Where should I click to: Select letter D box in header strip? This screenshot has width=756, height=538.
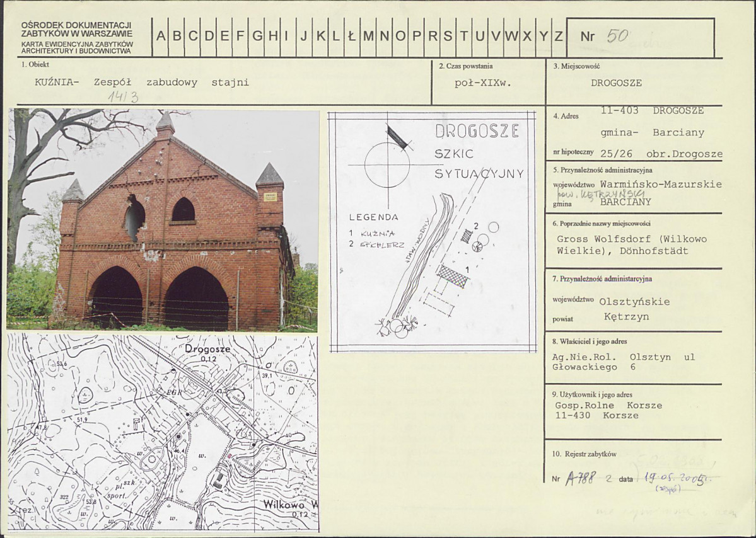(209, 37)
